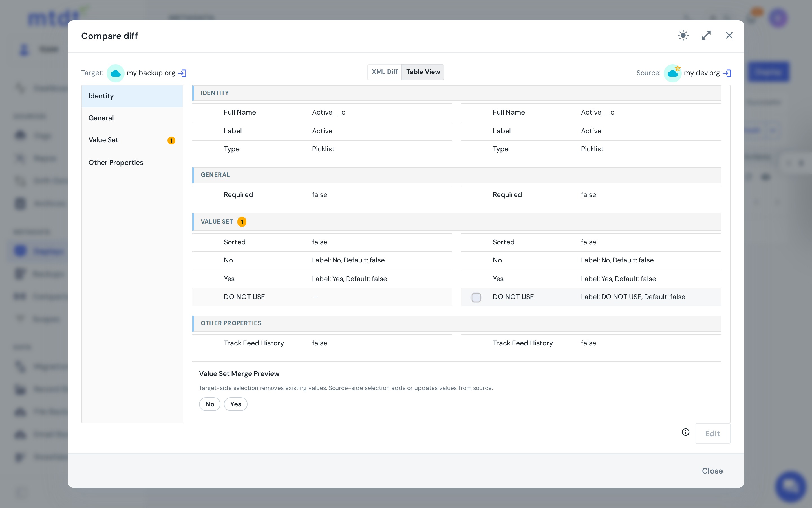This screenshot has width=812, height=508.
Task: Toggle the light/dark theme sun icon
Action: click(683, 35)
